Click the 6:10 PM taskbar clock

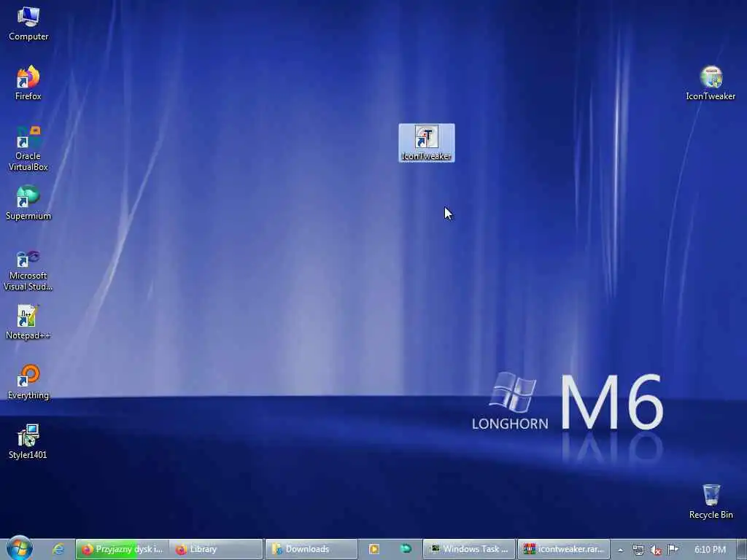[710, 550]
